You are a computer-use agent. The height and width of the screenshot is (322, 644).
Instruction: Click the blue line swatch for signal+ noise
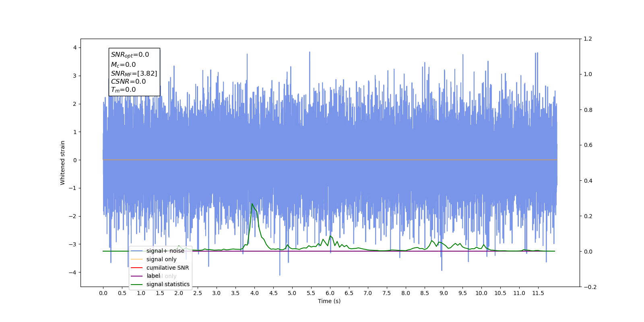point(137,251)
